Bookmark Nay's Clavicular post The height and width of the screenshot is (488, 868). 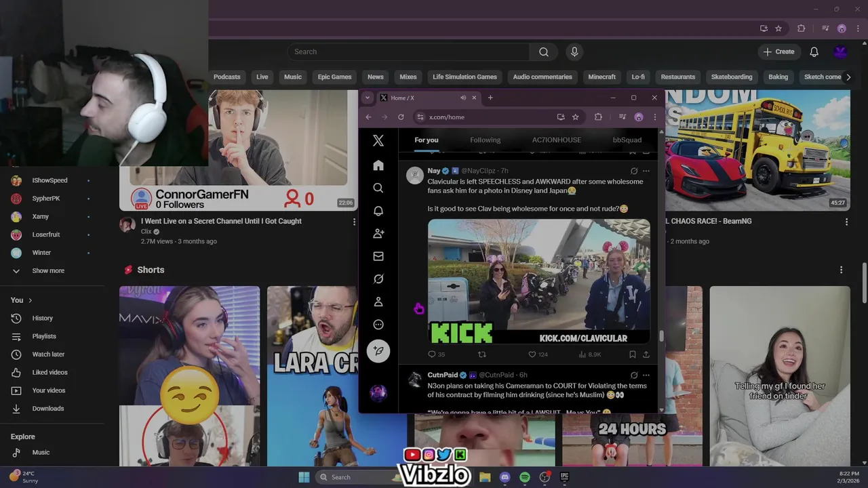[x=632, y=354]
